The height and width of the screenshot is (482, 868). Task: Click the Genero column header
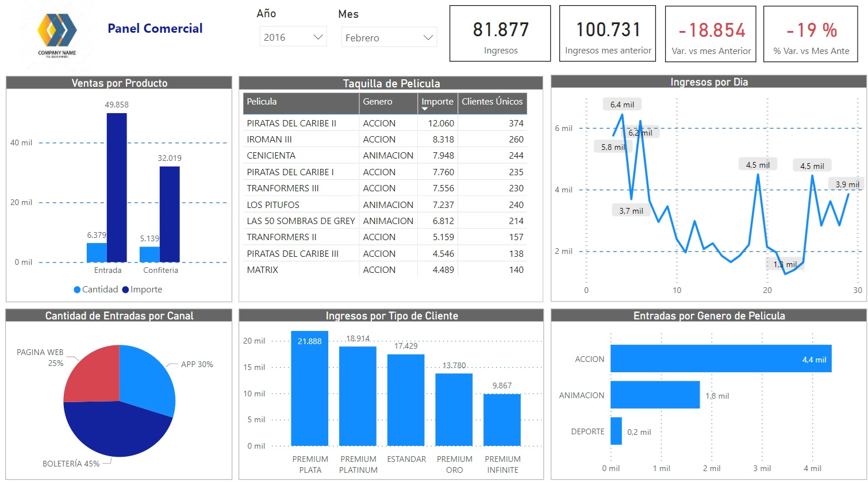(378, 102)
